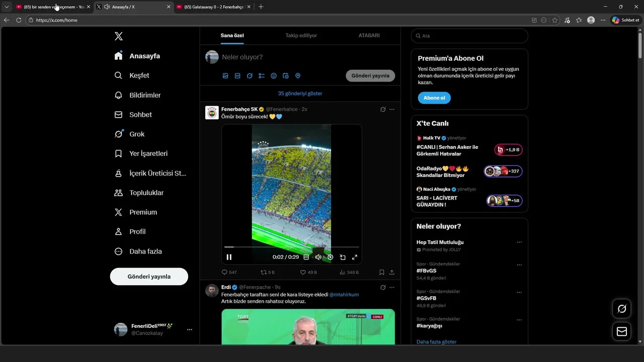Open account menu dots beside FenerliDeli

point(190,329)
